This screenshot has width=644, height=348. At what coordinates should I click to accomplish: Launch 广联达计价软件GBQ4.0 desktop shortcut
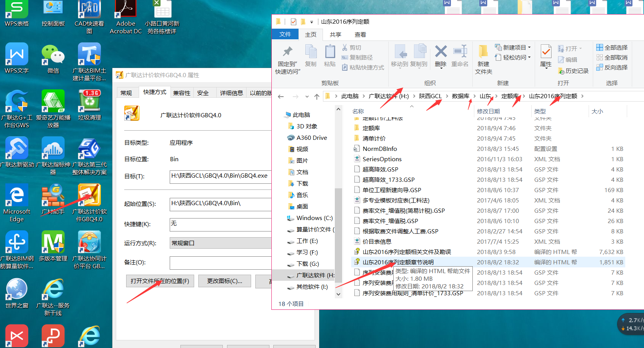coord(89,203)
